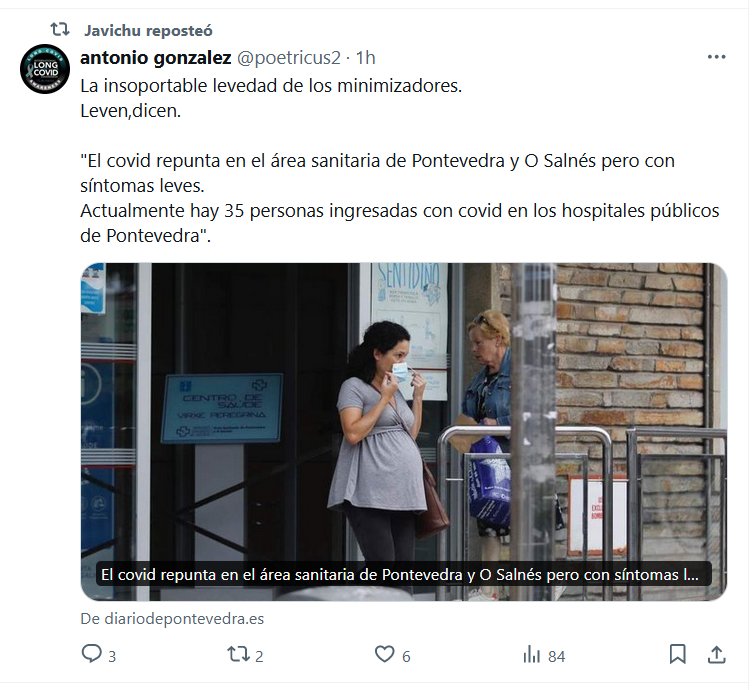Image resolution: width=756 pixels, height=690 pixels.
Task: Click the repost icon beside Javichu reposteó
Action: (60, 30)
